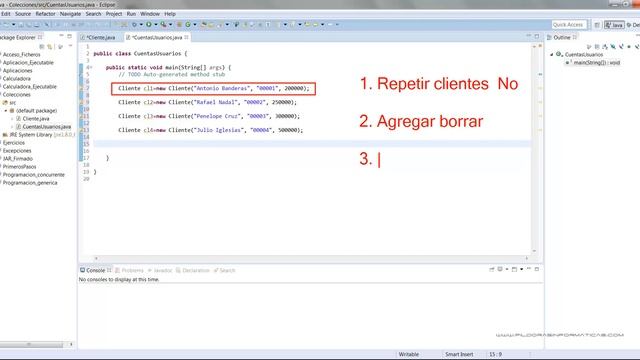Switch to the Declaration tab
Viewport: 640px width, 360px height.
click(x=193, y=270)
